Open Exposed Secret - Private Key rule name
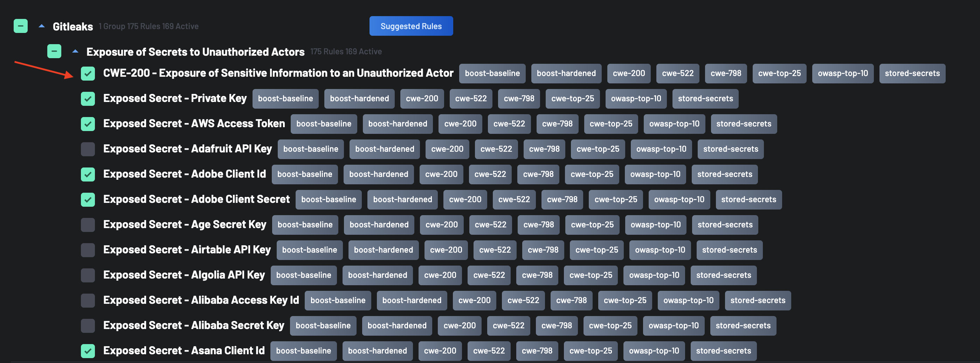 pyautogui.click(x=175, y=98)
